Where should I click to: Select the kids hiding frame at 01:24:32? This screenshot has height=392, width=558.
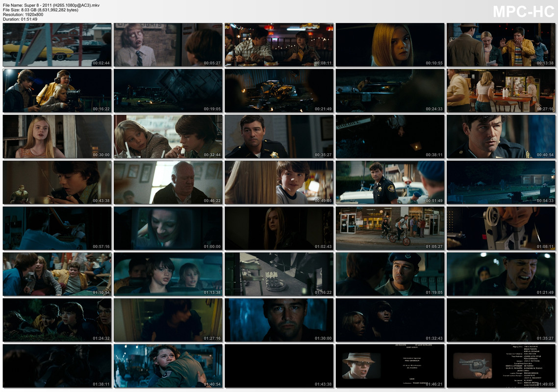[x=57, y=320]
